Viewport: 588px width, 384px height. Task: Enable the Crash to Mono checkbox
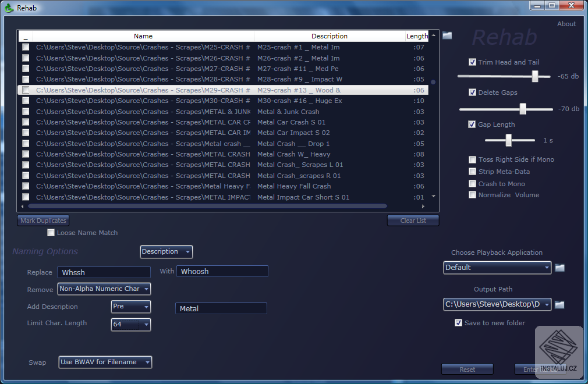click(x=473, y=184)
